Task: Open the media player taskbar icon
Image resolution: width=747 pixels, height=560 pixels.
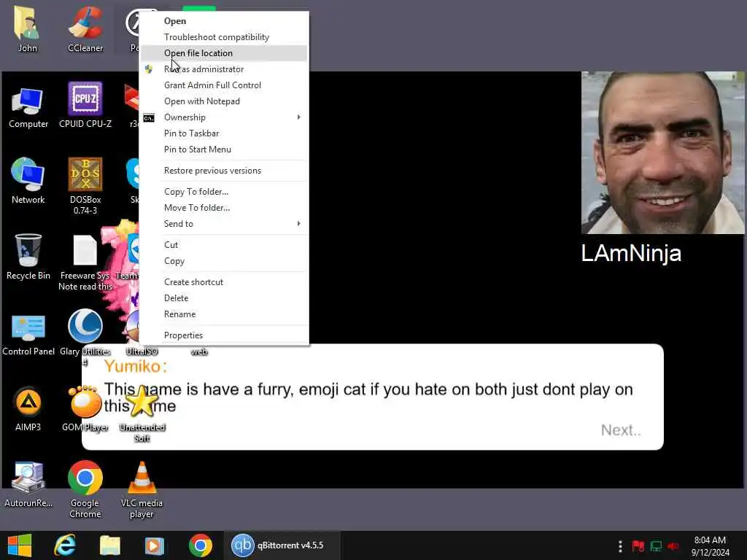Action: click(155, 545)
